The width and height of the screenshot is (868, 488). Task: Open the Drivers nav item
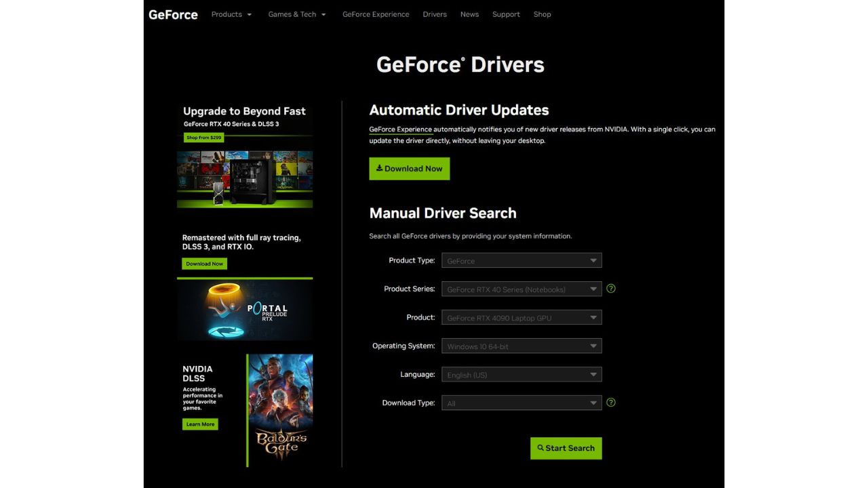435,14
